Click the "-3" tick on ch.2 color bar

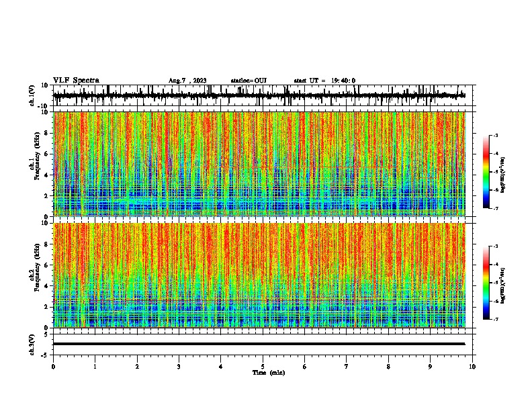pyautogui.click(x=496, y=246)
